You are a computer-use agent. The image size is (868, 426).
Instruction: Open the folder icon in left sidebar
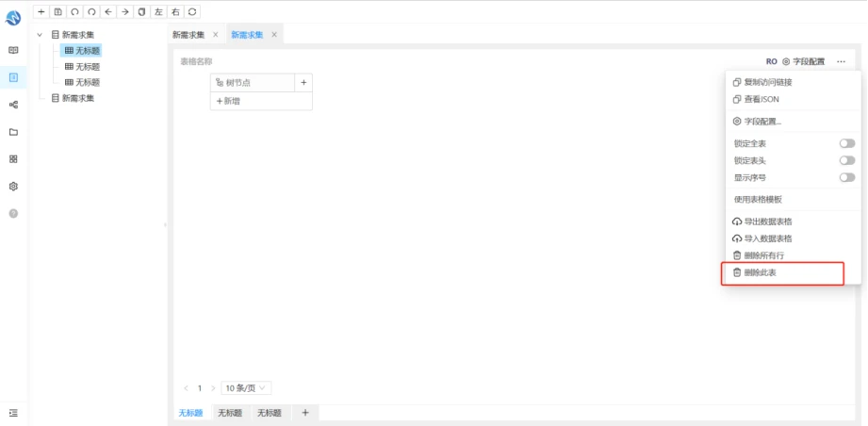(x=13, y=132)
